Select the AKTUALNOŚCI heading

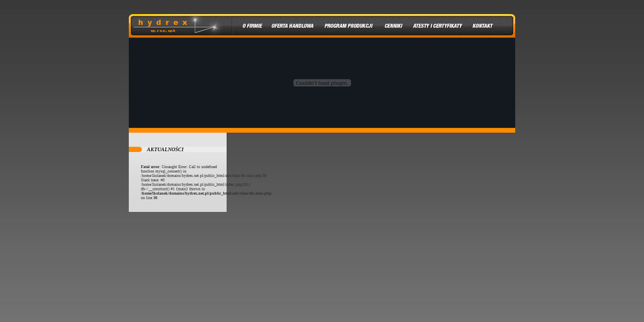(x=165, y=149)
